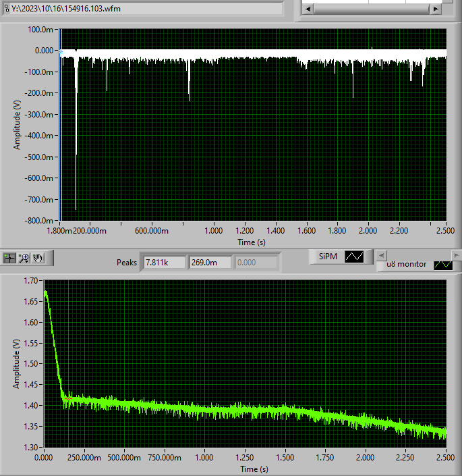Click the Peaks value field 269.0m
The height and width of the screenshot is (476, 462).
(210, 262)
